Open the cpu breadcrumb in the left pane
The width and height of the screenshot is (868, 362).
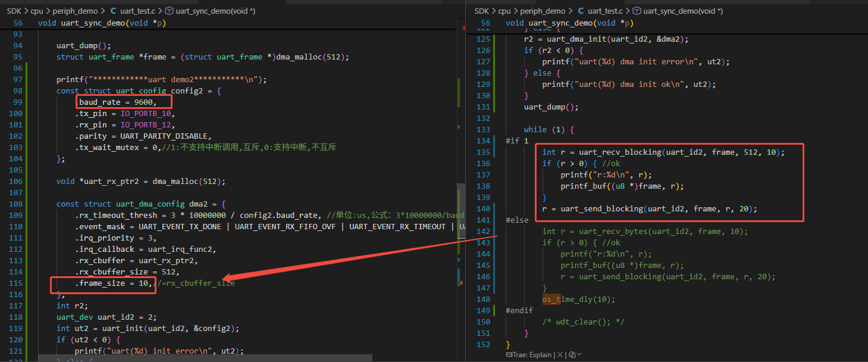coord(37,11)
